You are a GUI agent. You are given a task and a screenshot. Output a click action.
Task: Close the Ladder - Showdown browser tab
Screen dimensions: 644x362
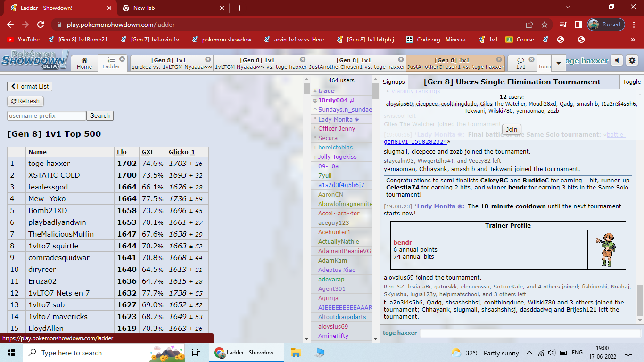coord(109,8)
